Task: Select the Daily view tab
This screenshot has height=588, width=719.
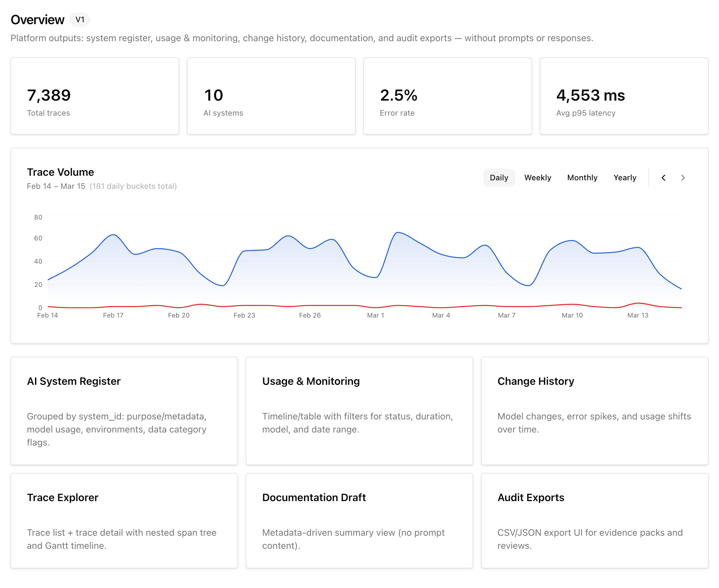Action: point(499,177)
